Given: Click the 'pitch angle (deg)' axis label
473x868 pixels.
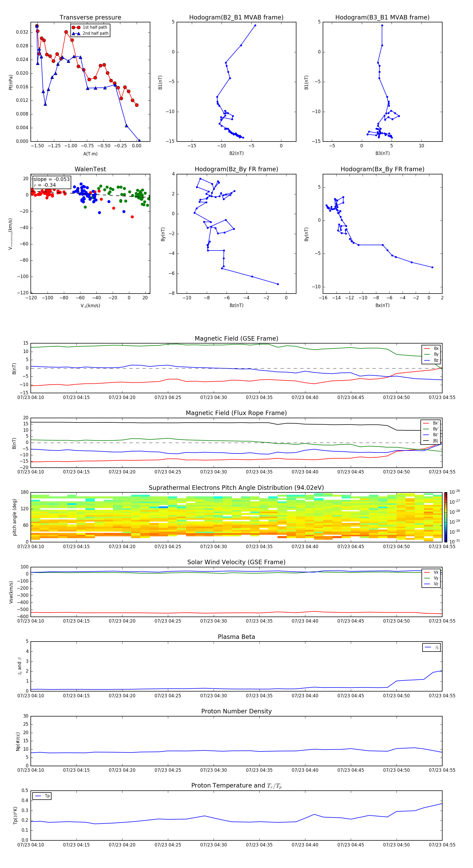Looking at the screenshot, I should click(x=14, y=517).
